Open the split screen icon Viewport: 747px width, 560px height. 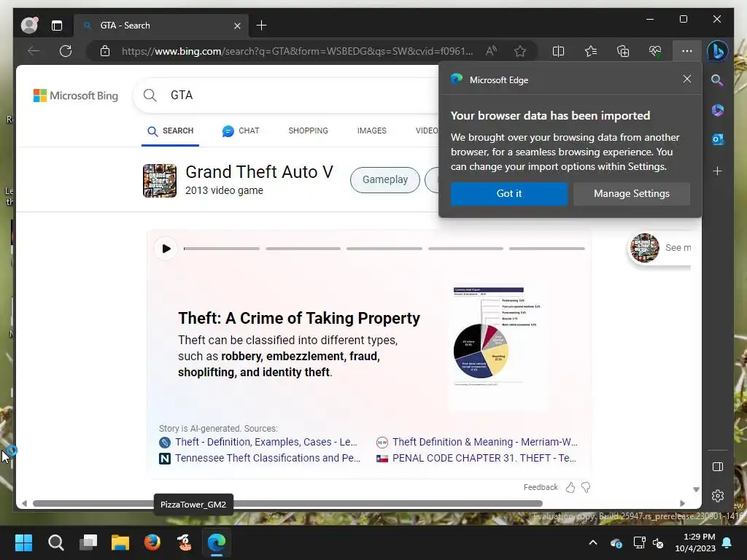[x=558, y=51]
